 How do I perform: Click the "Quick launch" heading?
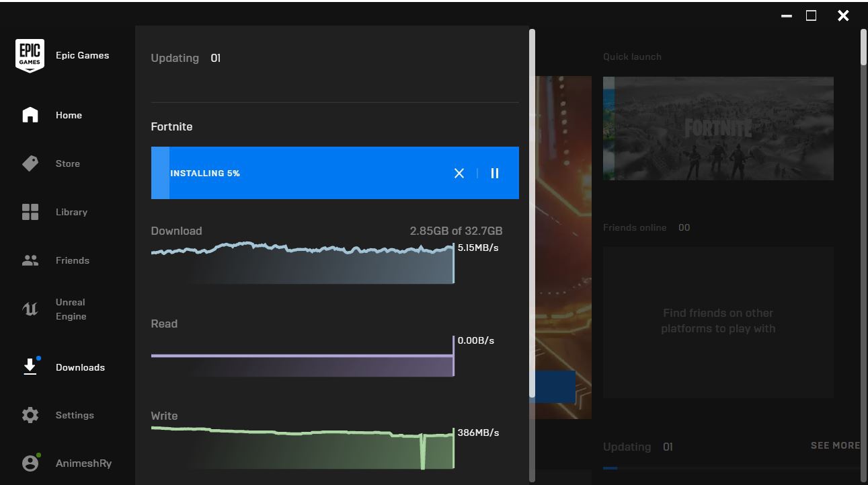coord(632,57)
